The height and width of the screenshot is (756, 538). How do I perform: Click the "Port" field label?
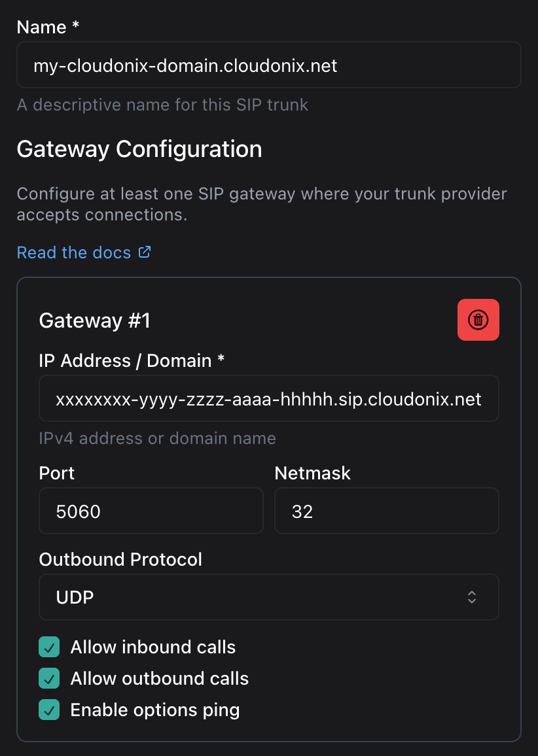[x=57, y=473]
